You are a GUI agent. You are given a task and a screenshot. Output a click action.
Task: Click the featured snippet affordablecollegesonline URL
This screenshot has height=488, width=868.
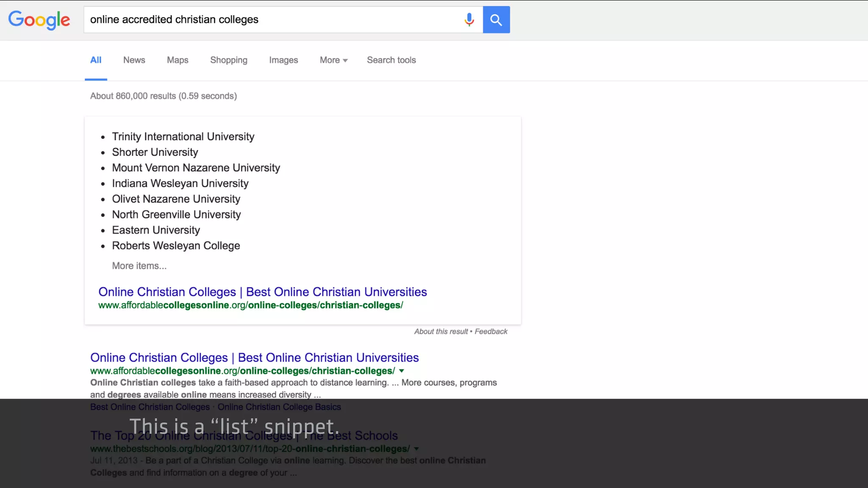click(250, 305)
